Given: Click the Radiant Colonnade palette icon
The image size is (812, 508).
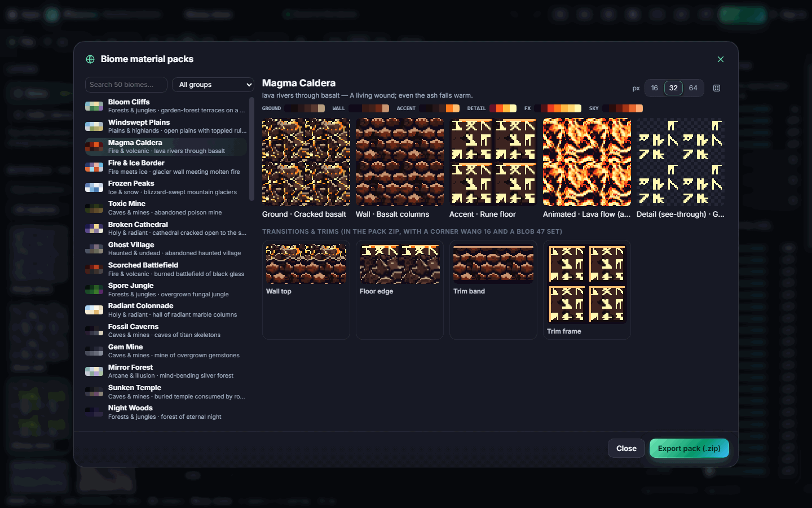Looking at the screenshot, I should [94, 310].
